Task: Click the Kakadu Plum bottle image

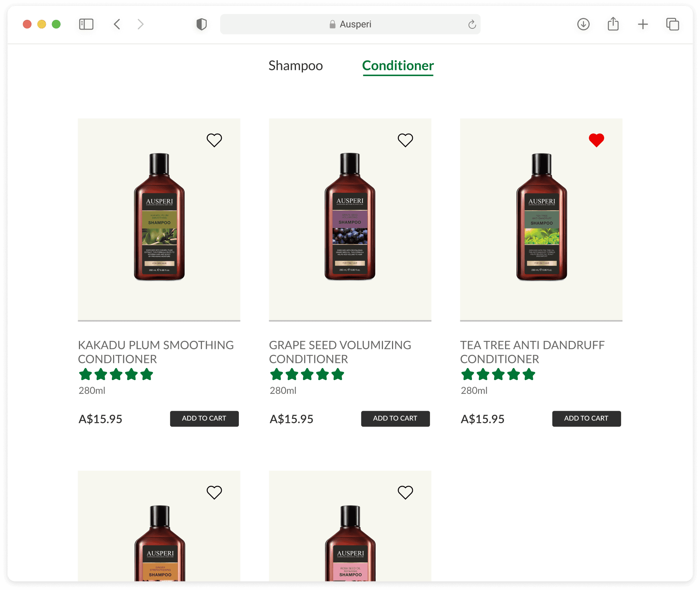Action: [159, 217]
